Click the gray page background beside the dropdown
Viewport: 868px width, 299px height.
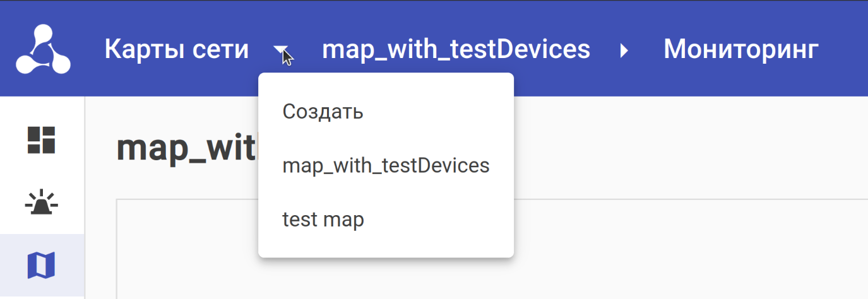(x=631, y=145)
